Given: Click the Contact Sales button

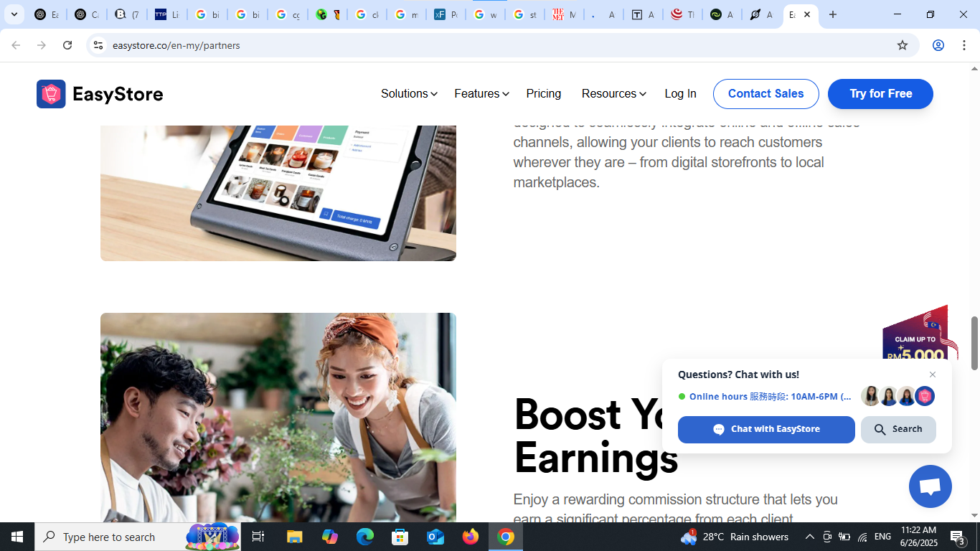Looking at the screenshot, I should [766, 94].
